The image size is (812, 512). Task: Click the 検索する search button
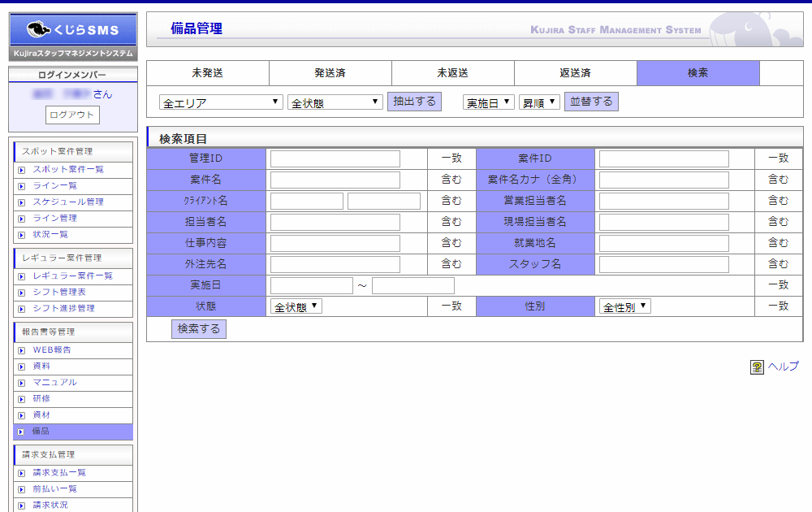[199, 329]
